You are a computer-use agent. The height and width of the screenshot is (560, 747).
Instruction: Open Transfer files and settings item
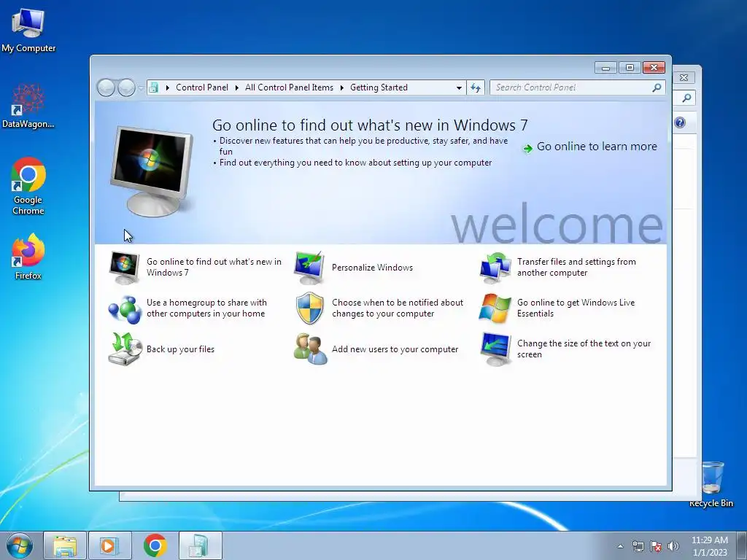tap(576, 267)
